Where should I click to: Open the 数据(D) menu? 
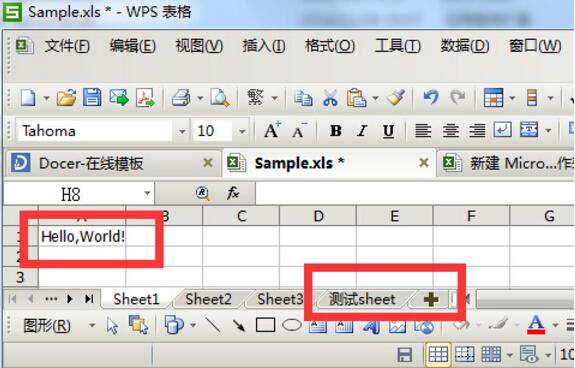coord(465,46)
